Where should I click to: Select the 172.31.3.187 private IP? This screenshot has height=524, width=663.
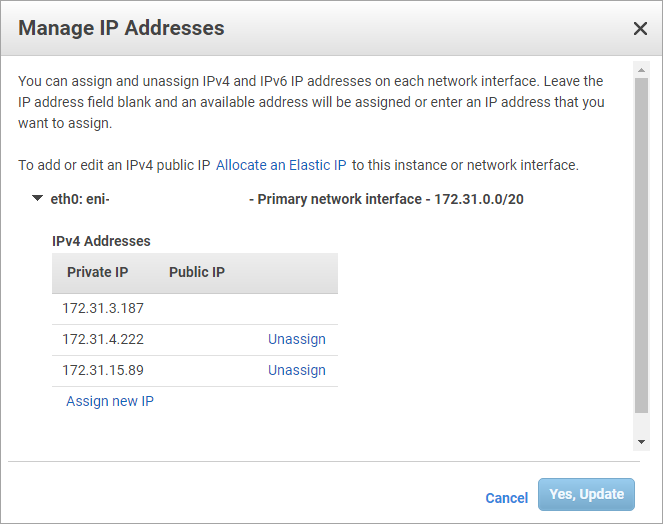point(103,308)
